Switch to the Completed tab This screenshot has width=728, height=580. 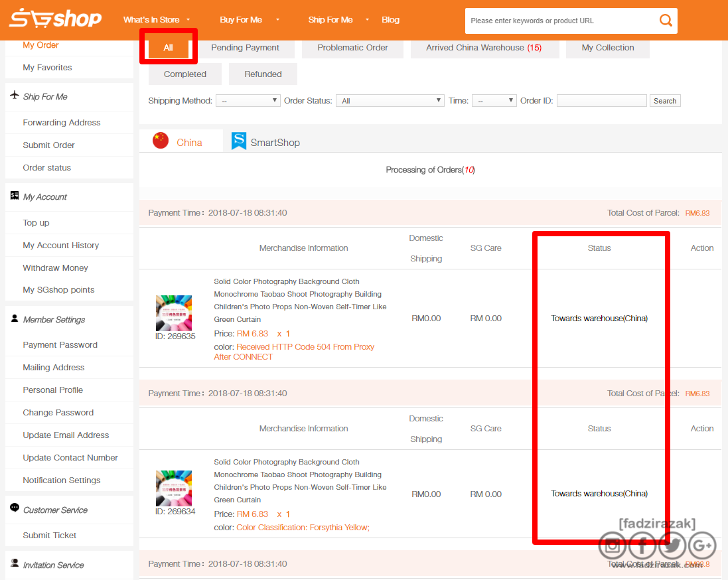(184, 74)
